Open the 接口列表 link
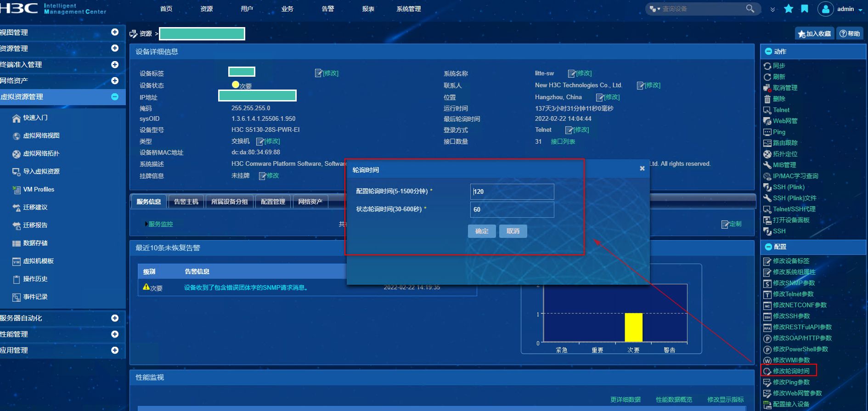This screenshot has width=868, height=411. point(563,141)
